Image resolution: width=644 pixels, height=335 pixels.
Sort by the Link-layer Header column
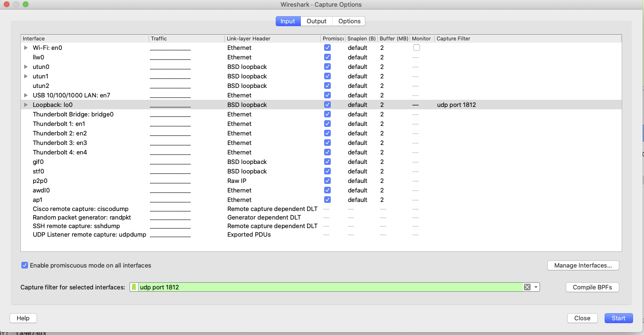coord(249,38)
